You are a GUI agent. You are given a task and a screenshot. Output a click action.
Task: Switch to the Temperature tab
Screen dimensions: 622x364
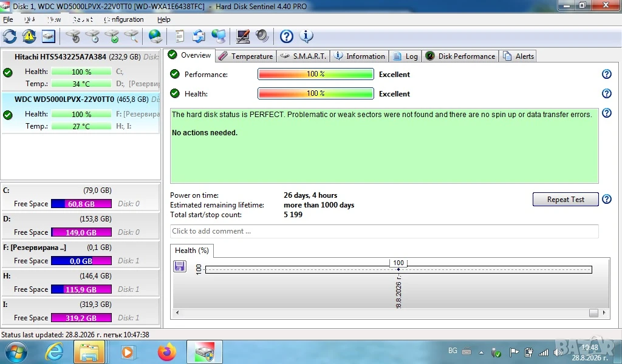pyautogui.click(x=246, y=56)
